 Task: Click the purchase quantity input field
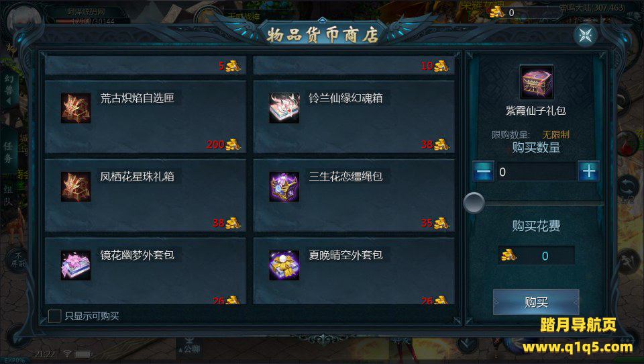[x=536, y=171]
